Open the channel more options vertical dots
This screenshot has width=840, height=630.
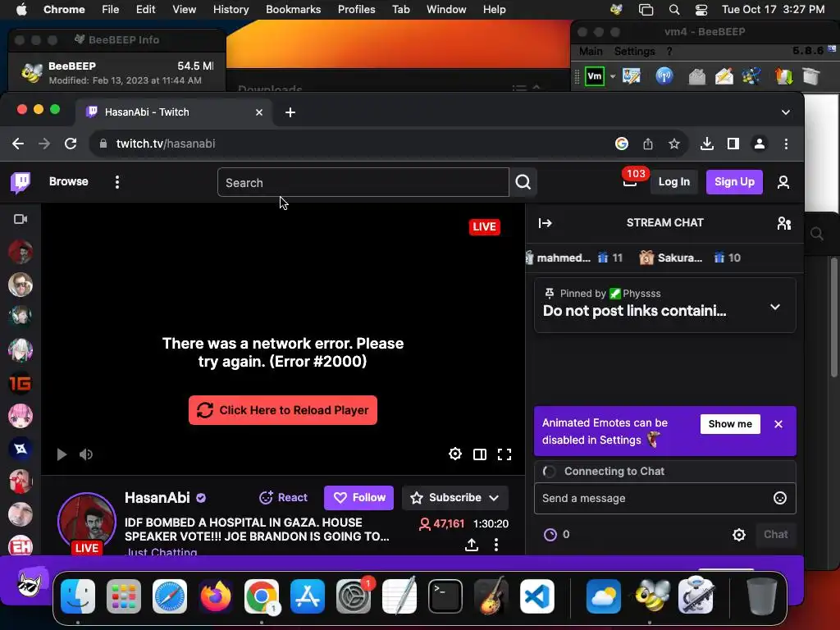point(496,545)
